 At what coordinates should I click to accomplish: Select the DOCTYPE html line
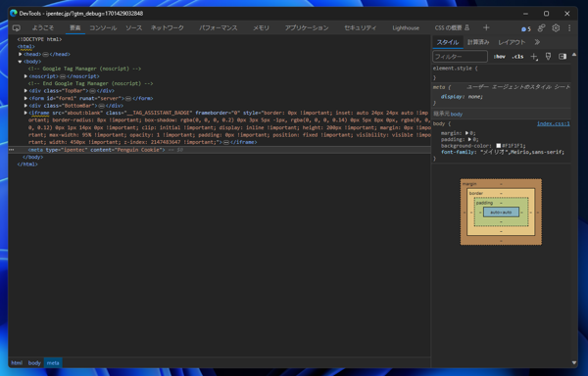point(39,39)
